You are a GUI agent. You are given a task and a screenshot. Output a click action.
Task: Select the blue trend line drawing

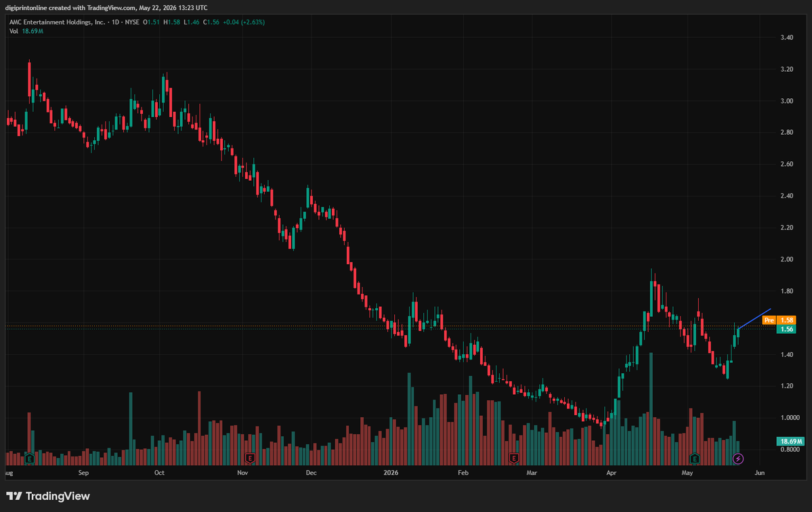point(755,318)
